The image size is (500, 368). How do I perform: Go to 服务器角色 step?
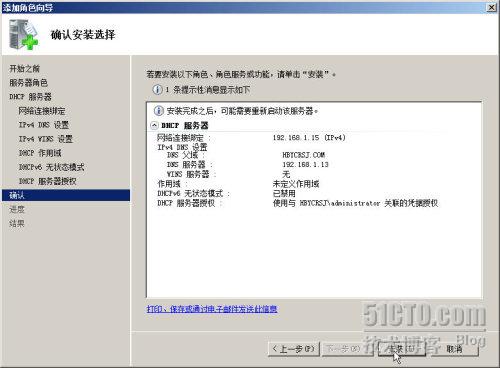point(29,83)
